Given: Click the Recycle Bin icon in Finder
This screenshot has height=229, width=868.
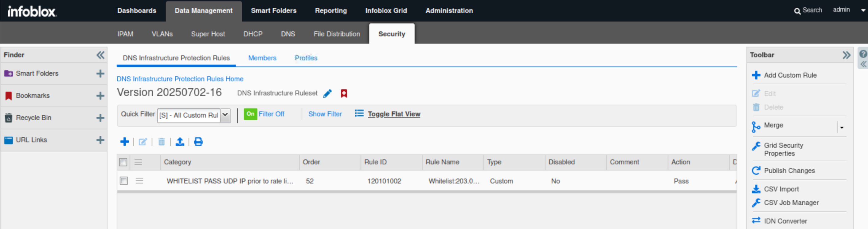Looking at the screenshot, I should pyautogui.click(x=8, y=118).
